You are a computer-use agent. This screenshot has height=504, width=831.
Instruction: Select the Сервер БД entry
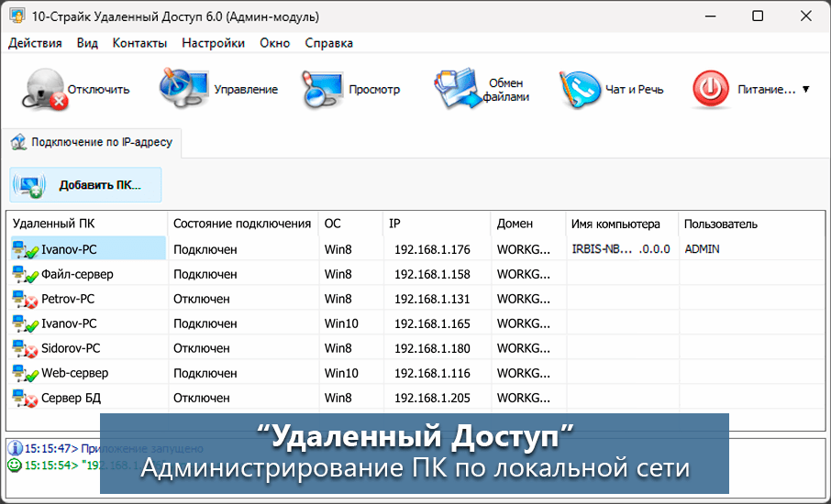pos(71,398)
